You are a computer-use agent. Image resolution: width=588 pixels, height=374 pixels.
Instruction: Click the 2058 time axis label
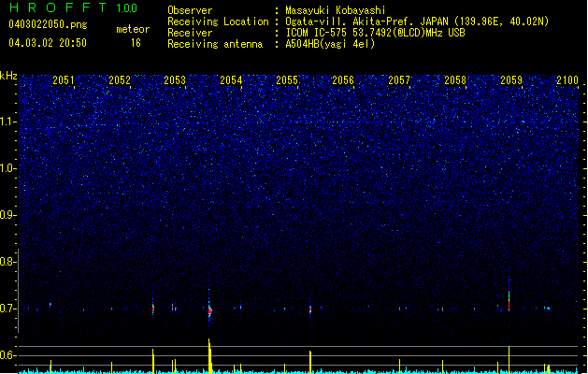pyautogui.click(x=455, y=79)
